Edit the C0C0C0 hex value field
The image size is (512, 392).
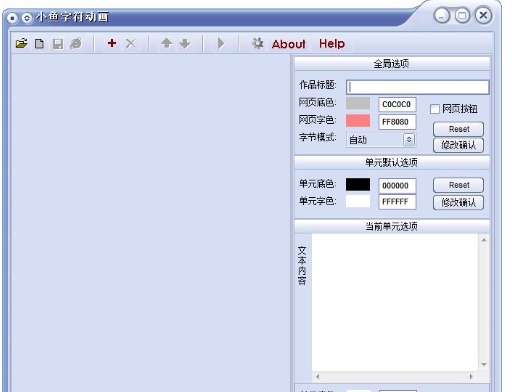(x=397, y=104)
